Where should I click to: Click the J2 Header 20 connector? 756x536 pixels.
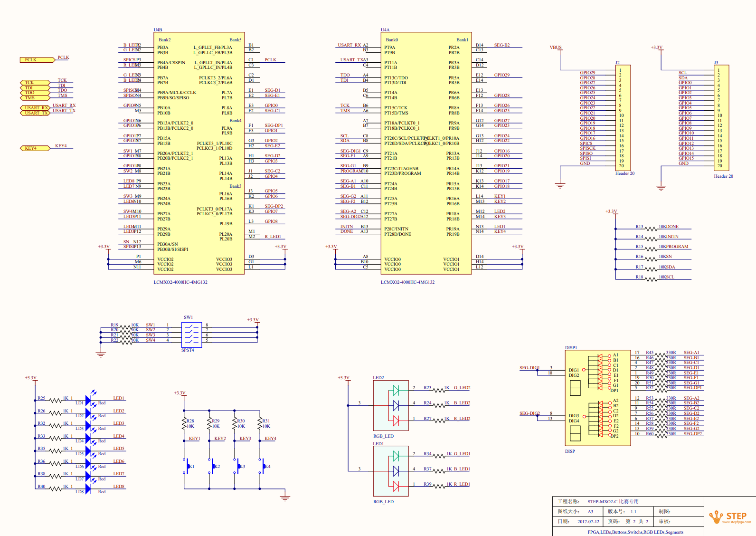coord(623,117)
